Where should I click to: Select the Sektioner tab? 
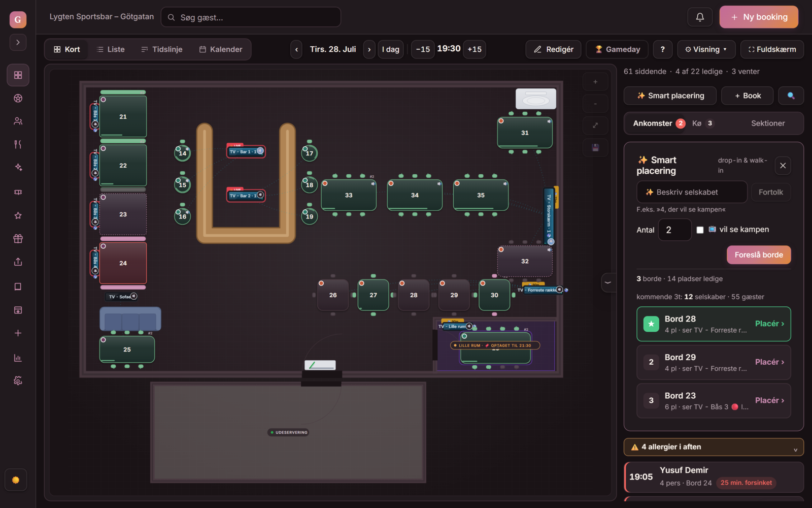pos(768,123)
